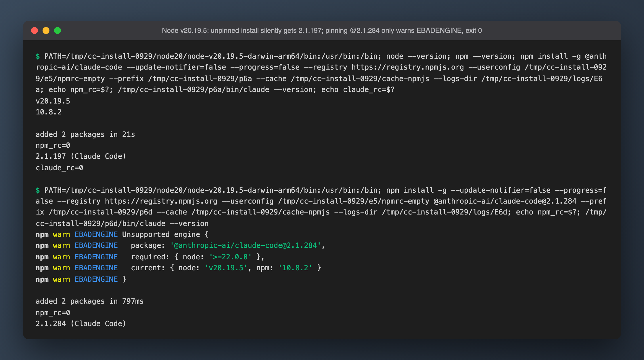Viewport: 644px width, 360px height.
Task: Click the window title starting 'Node v20.19.5: unpinned'
Action: pos(322,30)
